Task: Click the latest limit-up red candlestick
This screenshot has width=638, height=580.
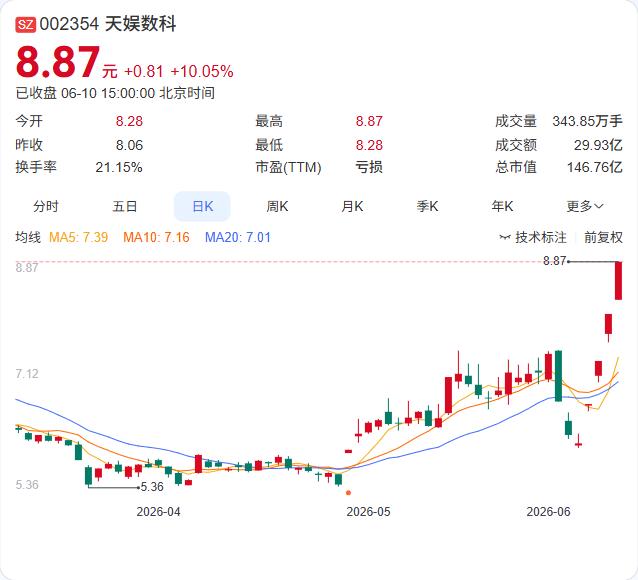Action: (x=618, y=281)
